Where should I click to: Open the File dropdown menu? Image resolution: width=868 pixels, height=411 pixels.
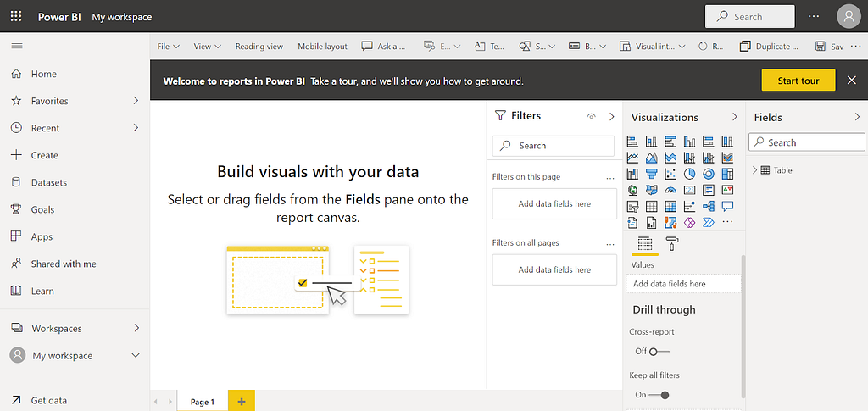pyautogui.click(x=169, y=47)
